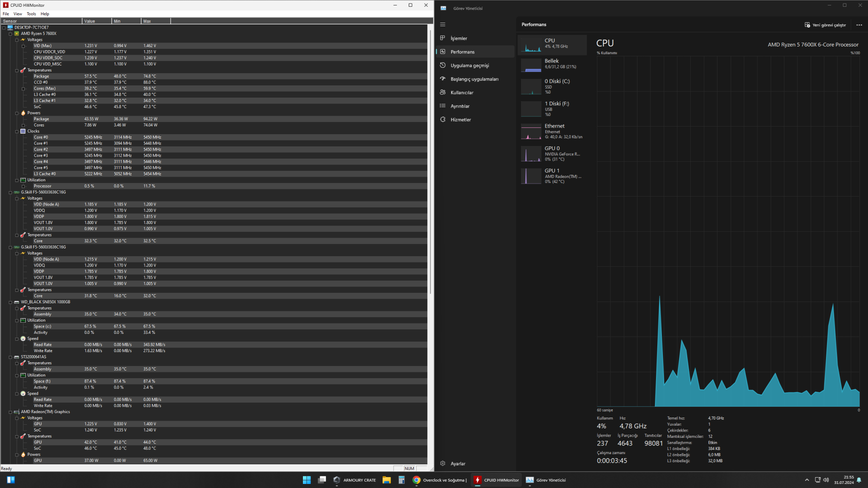Collapse the Clocks tree section
868x488 pixels.
(x=17, y=131)
